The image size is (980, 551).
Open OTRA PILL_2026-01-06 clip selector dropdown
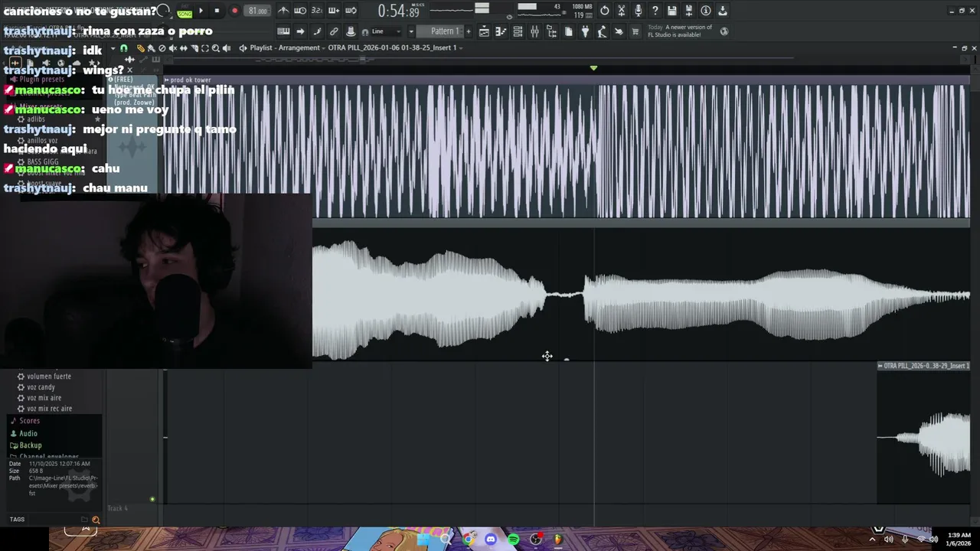(394, 47)
